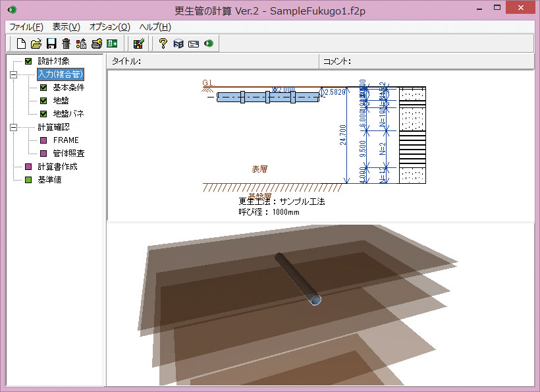Click the green exit sign icon
This screenshot has width=540, height=392.
pos(112,43)
